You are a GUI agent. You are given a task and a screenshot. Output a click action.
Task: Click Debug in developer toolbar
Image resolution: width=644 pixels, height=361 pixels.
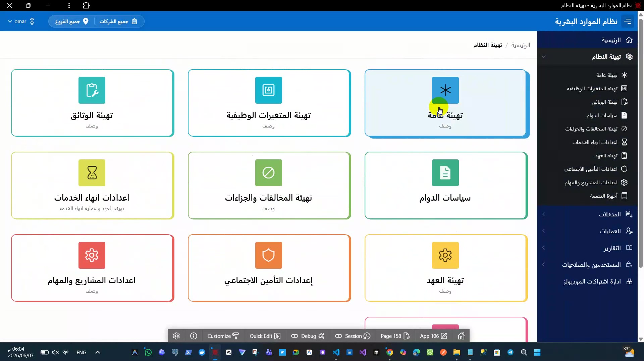[308, 336]
